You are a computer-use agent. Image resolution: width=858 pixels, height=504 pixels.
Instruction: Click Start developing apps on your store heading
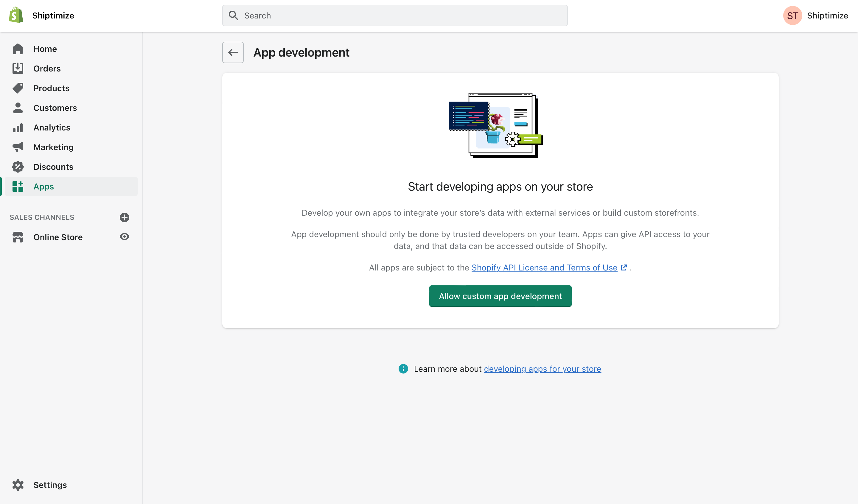(x=500, y=186)
